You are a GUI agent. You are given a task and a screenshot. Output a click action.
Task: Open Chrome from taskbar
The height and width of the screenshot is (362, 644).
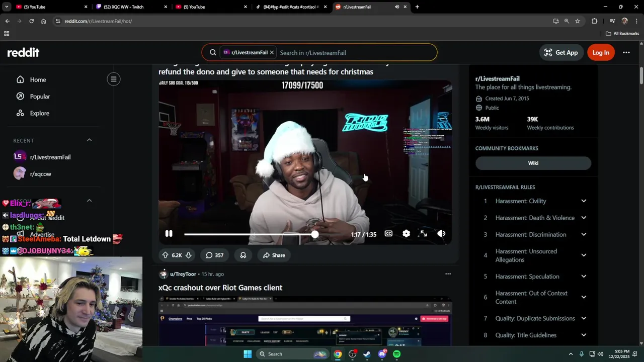tap(338, 354)
